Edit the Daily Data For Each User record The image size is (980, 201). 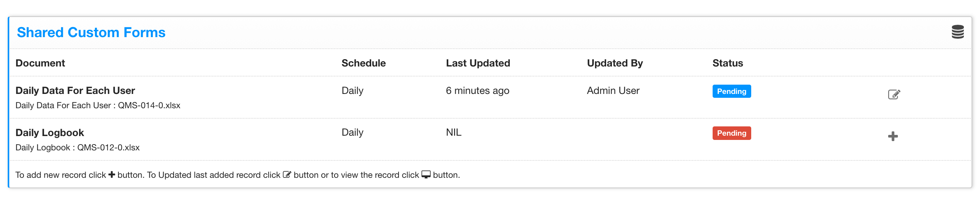pyautogui.click(x=894, y=94)
